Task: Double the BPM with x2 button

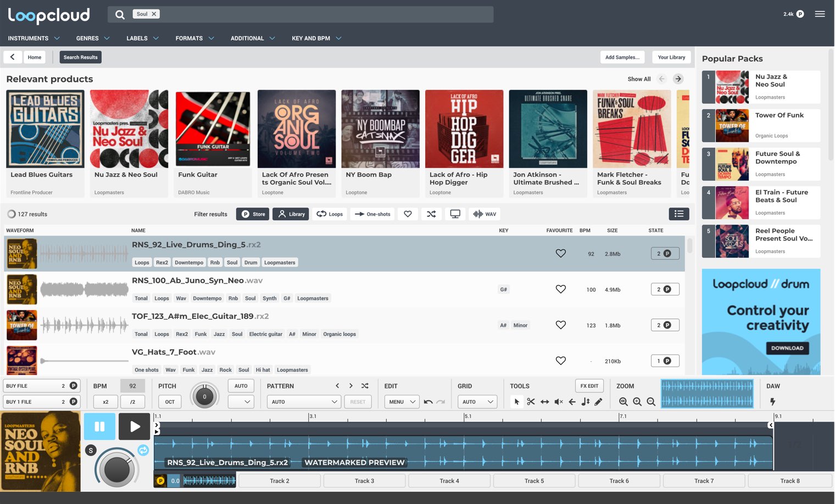Action: coord(105,402)
